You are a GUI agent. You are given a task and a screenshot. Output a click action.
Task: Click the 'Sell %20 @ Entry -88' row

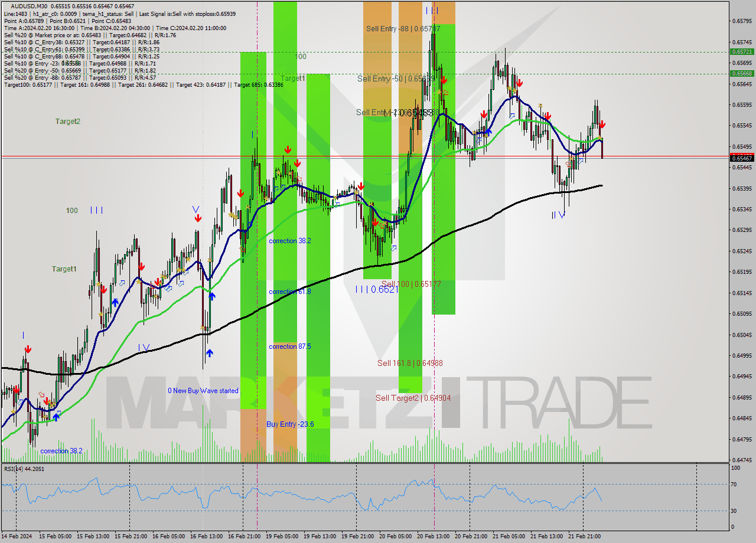point(80,77)
